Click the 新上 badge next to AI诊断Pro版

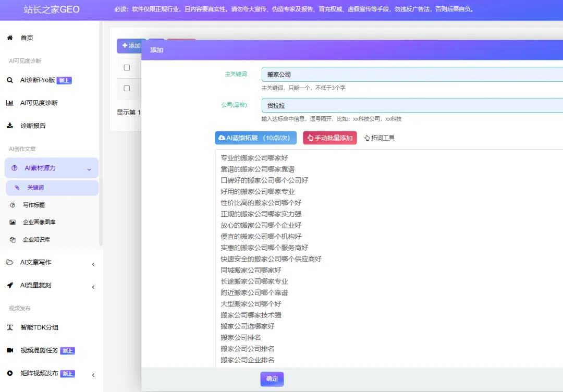tap(64, 80)
